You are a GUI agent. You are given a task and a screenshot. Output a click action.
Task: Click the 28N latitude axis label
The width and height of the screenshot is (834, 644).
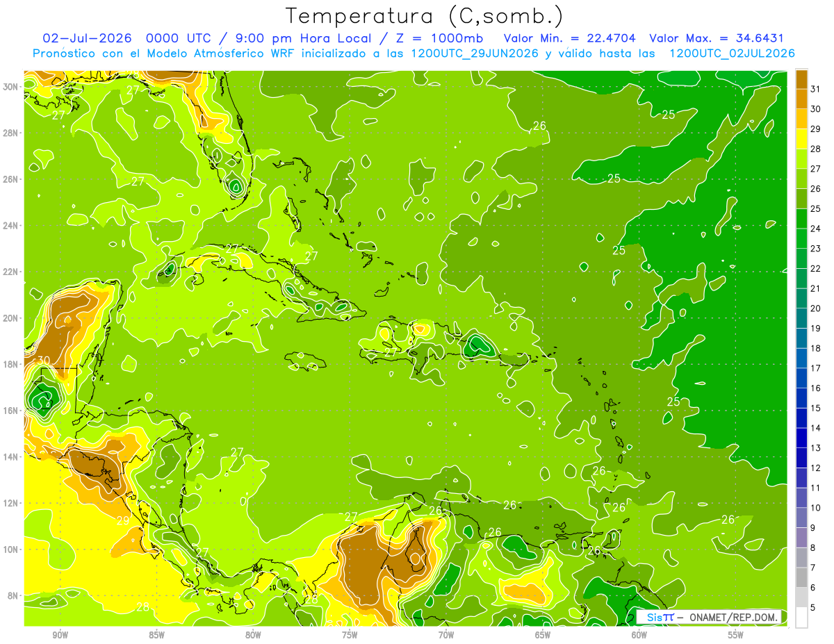[10, 133]
